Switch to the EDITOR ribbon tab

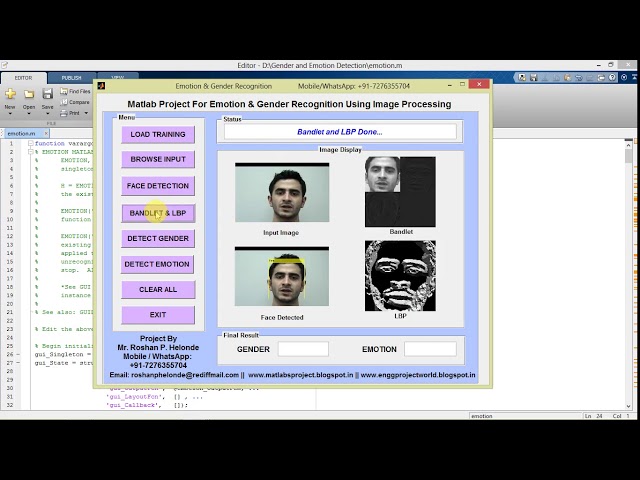click(23, 78)
